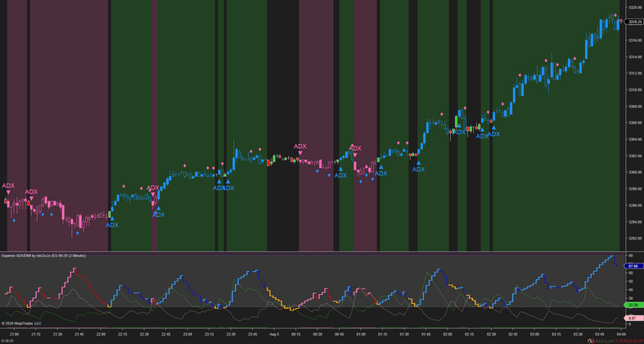Click the blue ADX up-arrow marker near 01:40
The width and height of the screenshot is (644, 344).
[418, 166]
